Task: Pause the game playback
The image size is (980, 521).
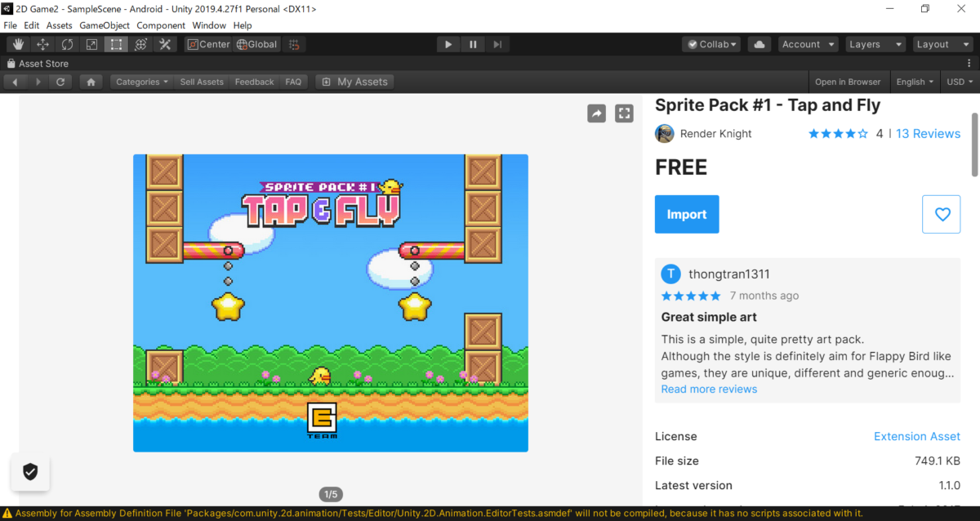Action: pos(473,44)
